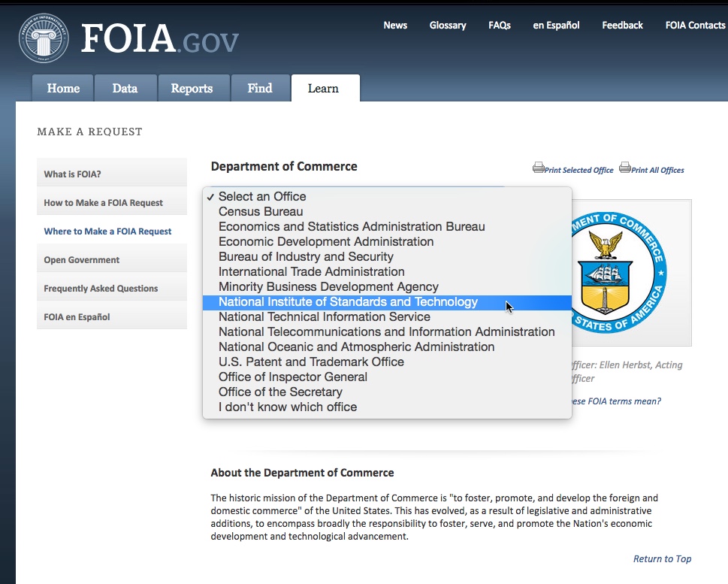Choose National Institute of Standards and Technology option
This screenshot has width=728, height=584.
[x=348, y=302]
